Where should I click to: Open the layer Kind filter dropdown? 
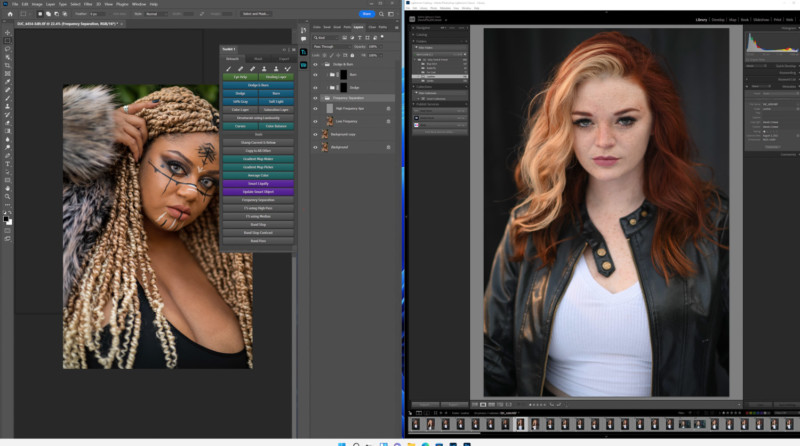tap(326, 38)
